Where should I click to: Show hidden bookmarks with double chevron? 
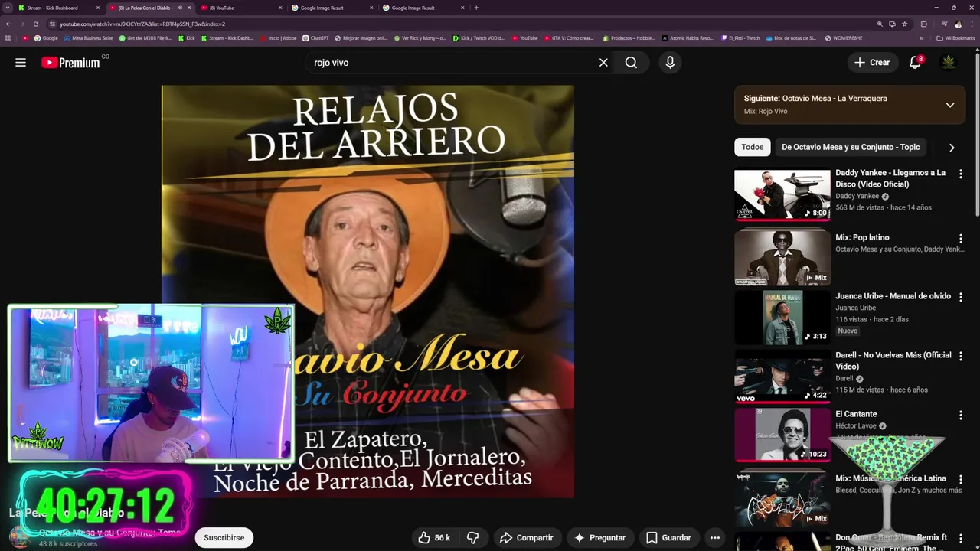click(x=921, y=38)
